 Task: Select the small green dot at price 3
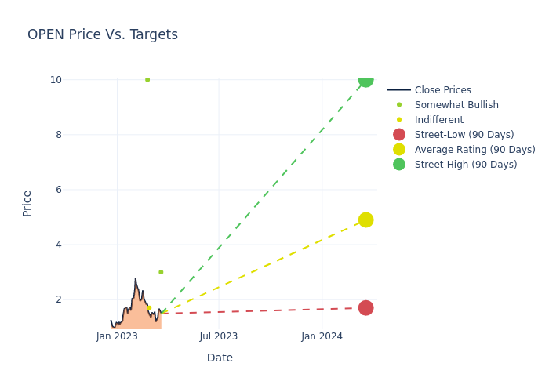click(161, 272)
